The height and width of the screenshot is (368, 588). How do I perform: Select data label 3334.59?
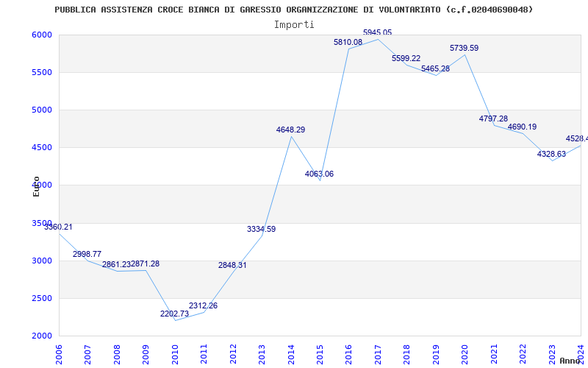click(262, 229)
